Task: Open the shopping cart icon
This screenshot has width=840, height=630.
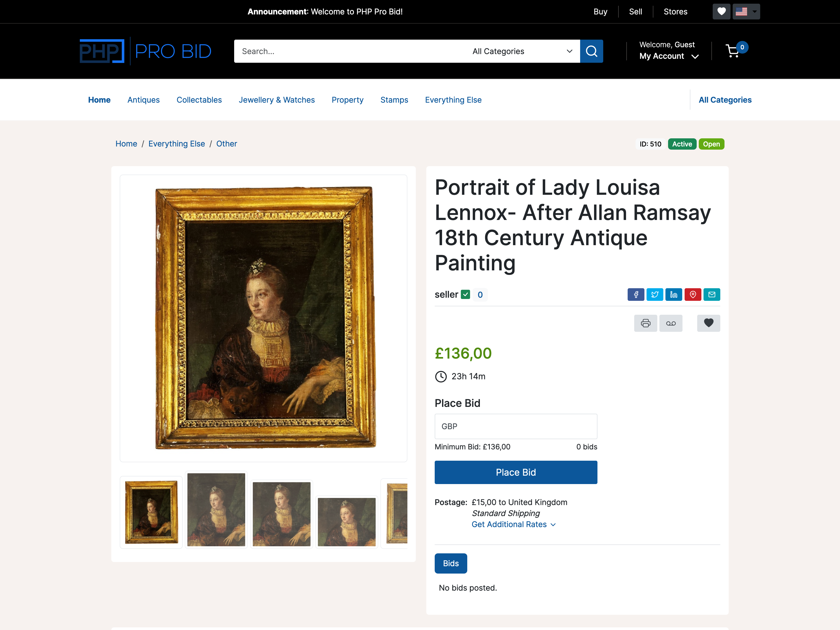Action: pos(733,51)
